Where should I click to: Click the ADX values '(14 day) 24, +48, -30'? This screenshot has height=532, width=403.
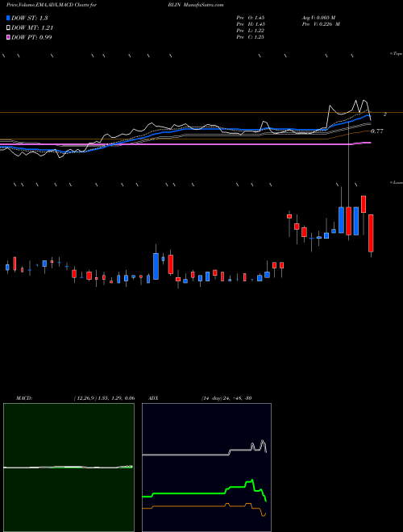pos(226,398)
